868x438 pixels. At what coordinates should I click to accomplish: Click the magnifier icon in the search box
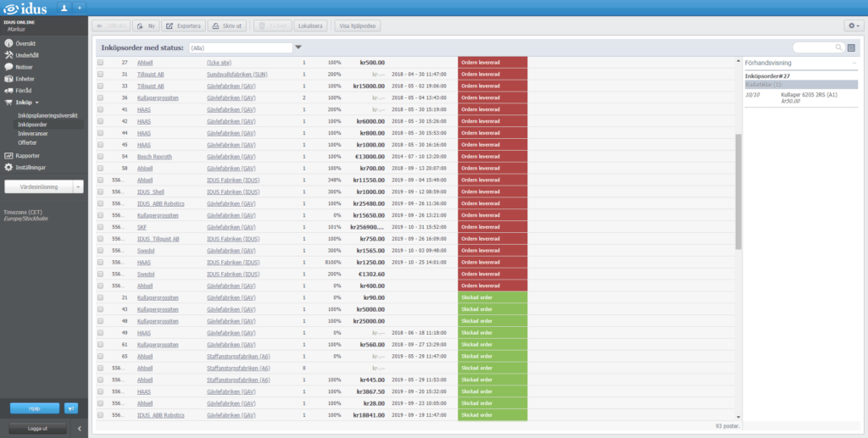pos(838,47)
